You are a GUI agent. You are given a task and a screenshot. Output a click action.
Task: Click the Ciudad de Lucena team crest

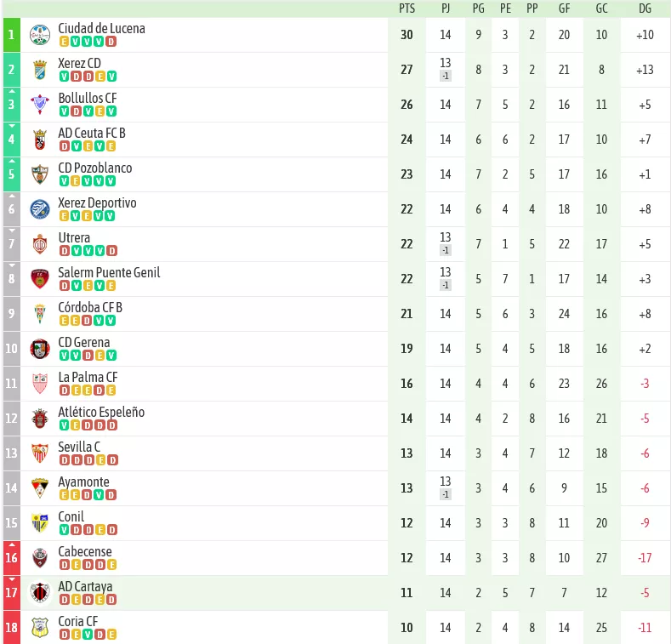coord(40,35)
